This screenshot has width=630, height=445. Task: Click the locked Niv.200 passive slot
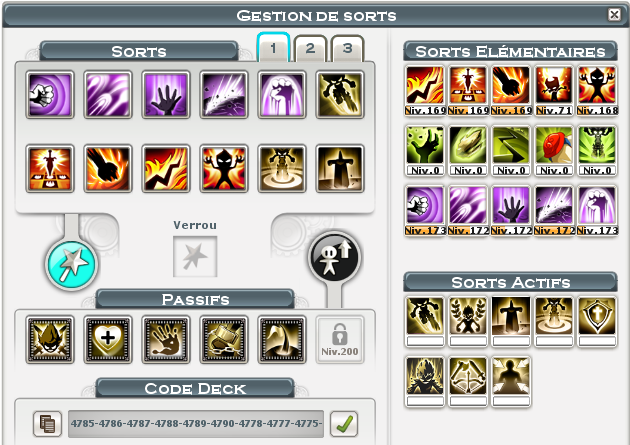pos(340,340)
